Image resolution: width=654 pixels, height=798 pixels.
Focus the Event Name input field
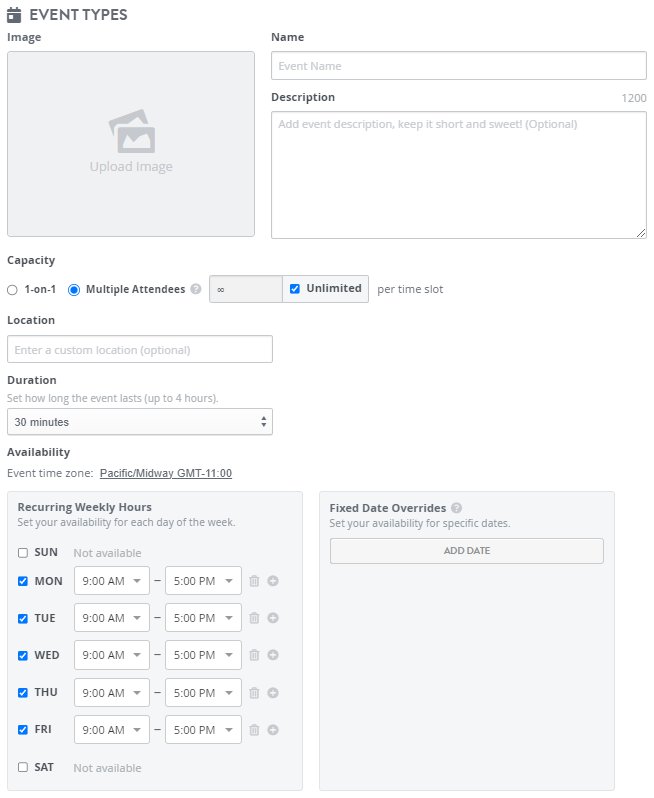459,66
